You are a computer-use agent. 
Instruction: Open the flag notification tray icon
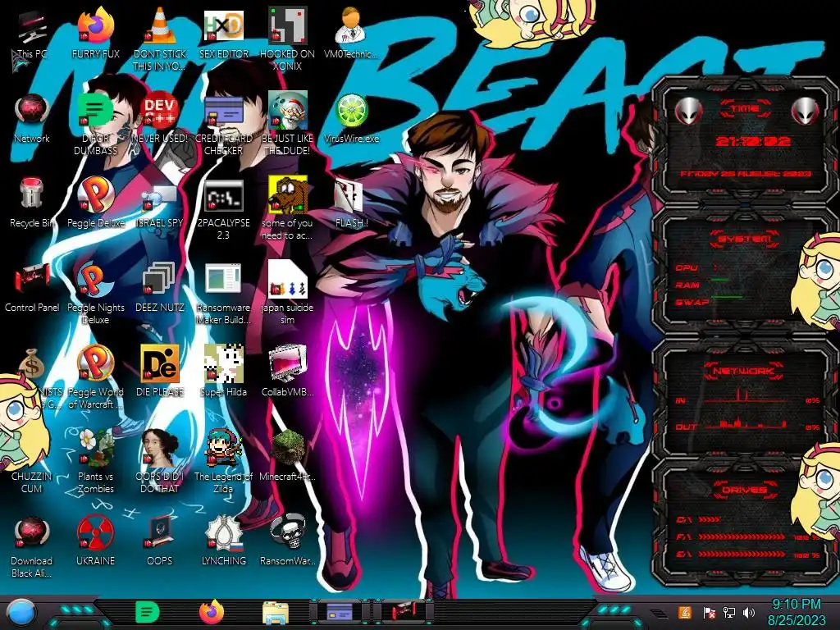click(709, 612)
